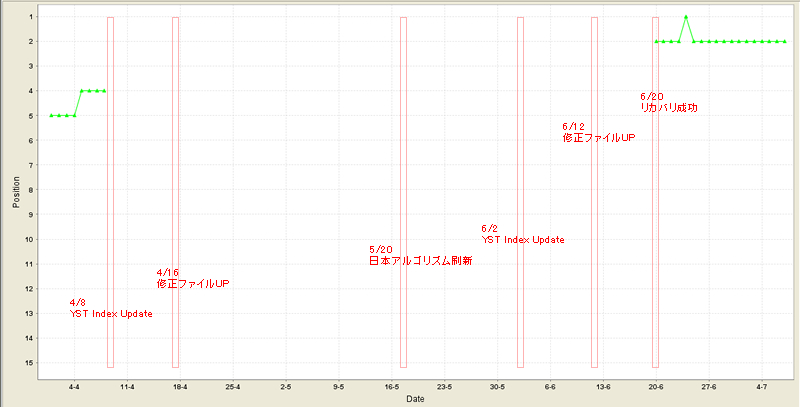Click the position axis label '7'
800x407 pixels.
point(31,165)
